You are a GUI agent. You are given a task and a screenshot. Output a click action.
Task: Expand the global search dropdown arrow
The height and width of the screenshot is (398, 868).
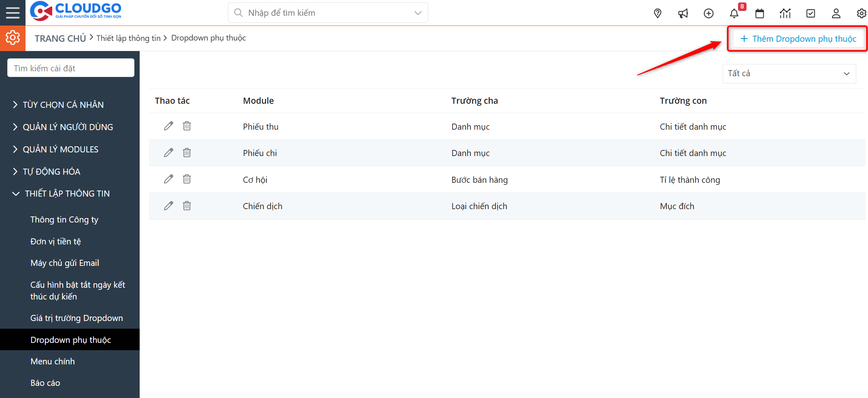(x=418, y=13)
